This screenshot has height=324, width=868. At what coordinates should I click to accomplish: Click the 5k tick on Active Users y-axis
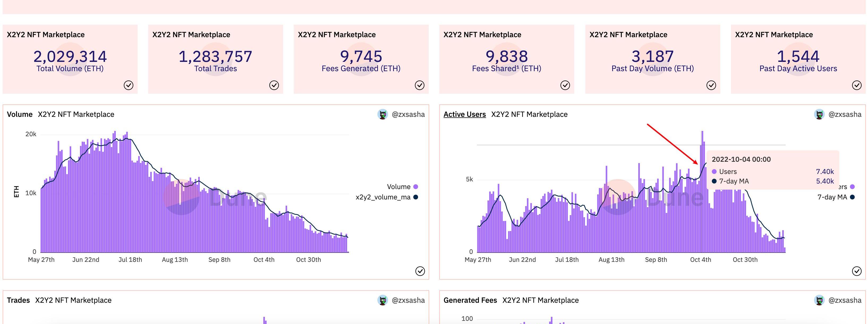[x=469, y=179]
